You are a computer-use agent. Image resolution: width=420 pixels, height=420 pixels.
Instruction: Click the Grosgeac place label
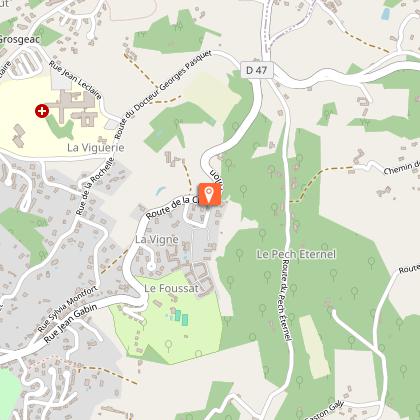(x=20, y=40)
